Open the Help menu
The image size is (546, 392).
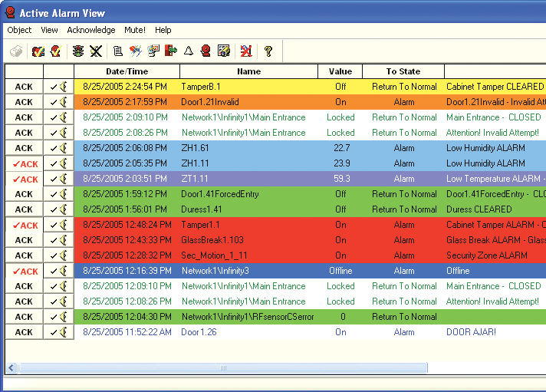coord(163,30)
